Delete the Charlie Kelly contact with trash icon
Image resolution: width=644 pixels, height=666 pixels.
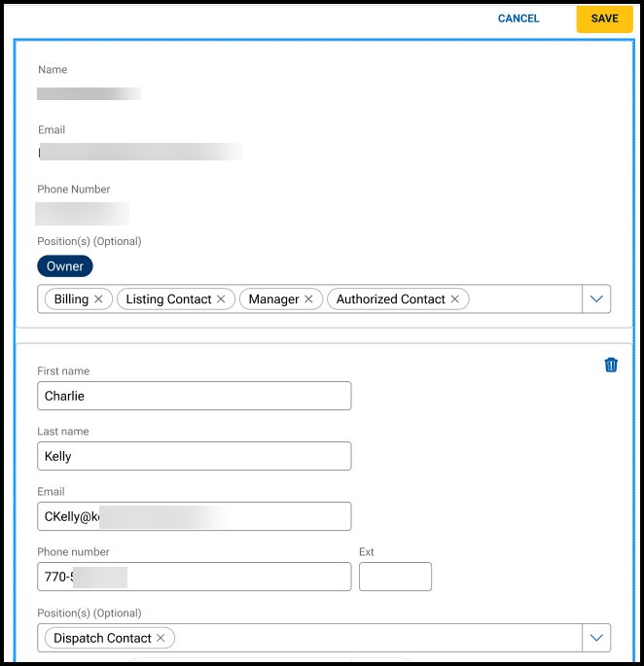click(611, 366)
